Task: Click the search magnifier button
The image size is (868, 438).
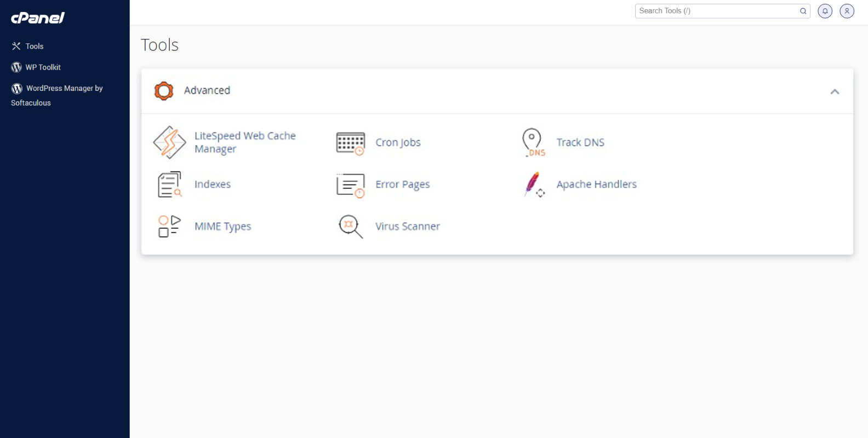Action: [x=803, y=11]
